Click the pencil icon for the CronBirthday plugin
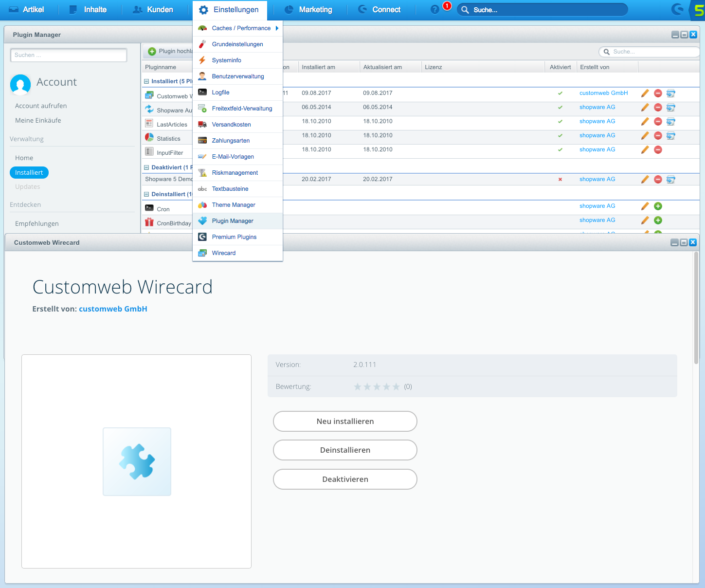Viewport: 705px width, 588px height. pos(645,220)
